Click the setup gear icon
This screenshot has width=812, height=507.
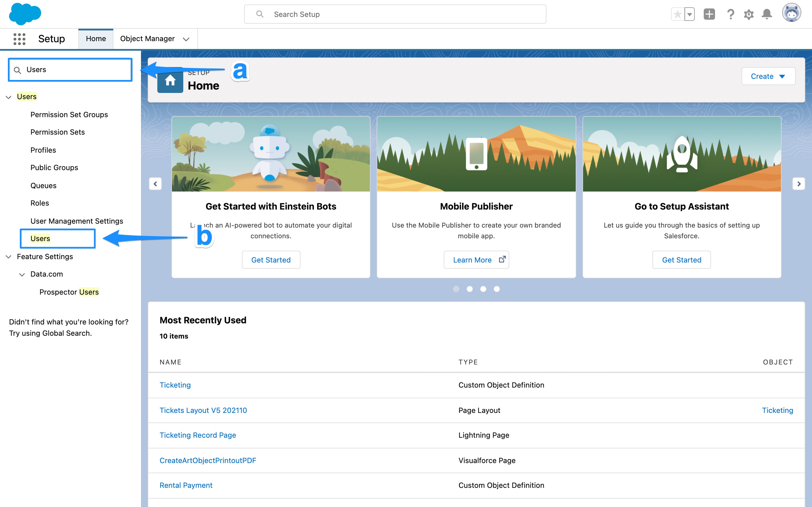click(749, 14)
